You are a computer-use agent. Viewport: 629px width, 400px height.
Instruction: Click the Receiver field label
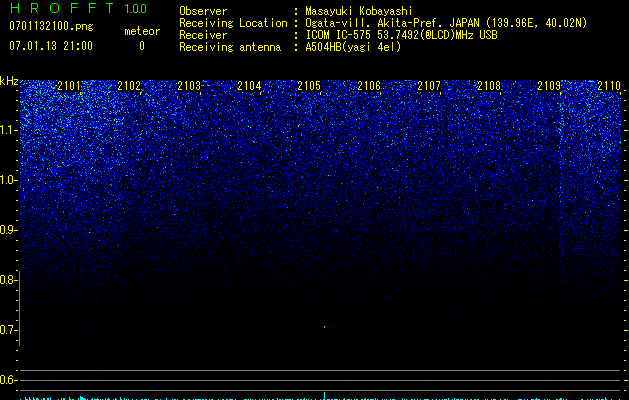tap(203, 35)
